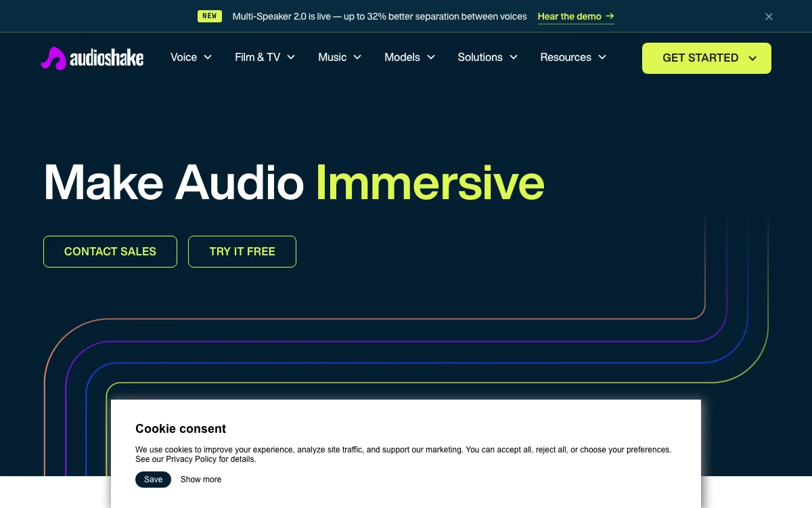Click the Multi-Speaker 2.0 announcement text
Screen dimensions: 812x508
pos(380,16)
